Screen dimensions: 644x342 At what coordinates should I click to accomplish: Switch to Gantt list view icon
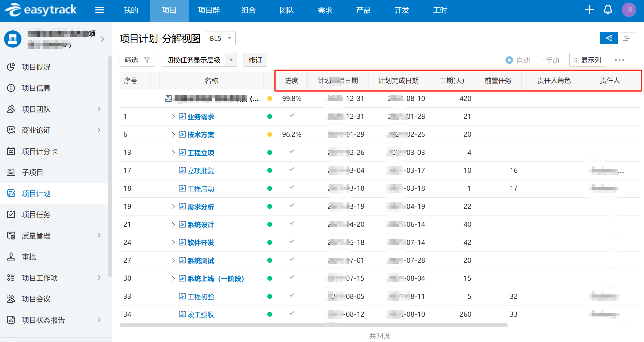point(626,38)
